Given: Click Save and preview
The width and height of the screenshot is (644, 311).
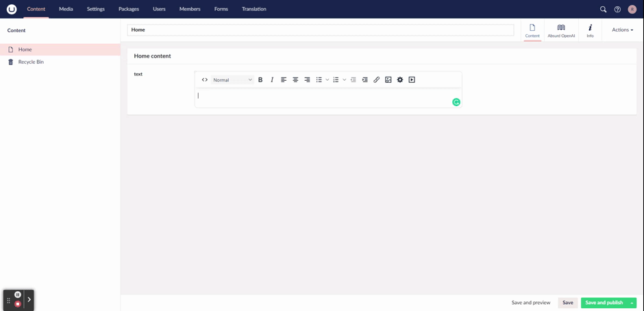Looking at the screenshot, I should [531, 303].
